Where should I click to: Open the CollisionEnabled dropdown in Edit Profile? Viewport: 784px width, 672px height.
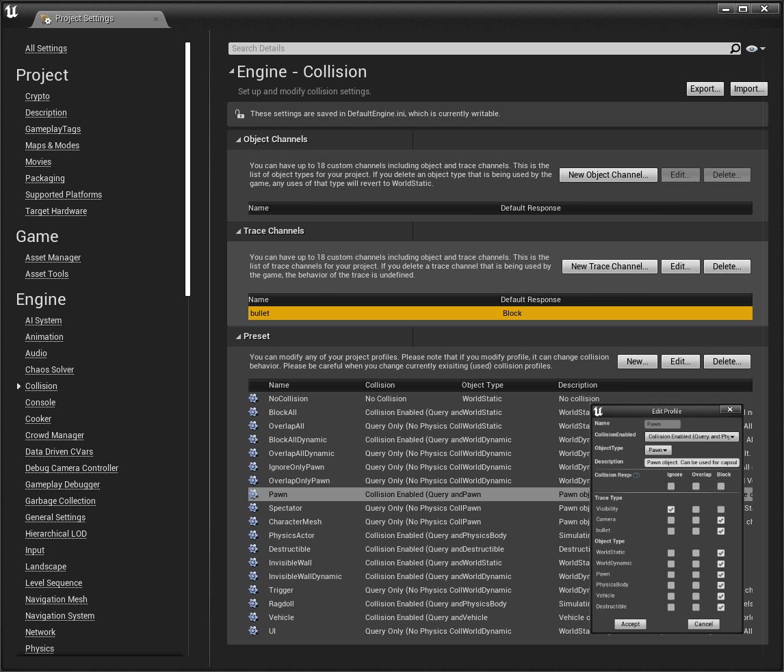coord(692,437)
